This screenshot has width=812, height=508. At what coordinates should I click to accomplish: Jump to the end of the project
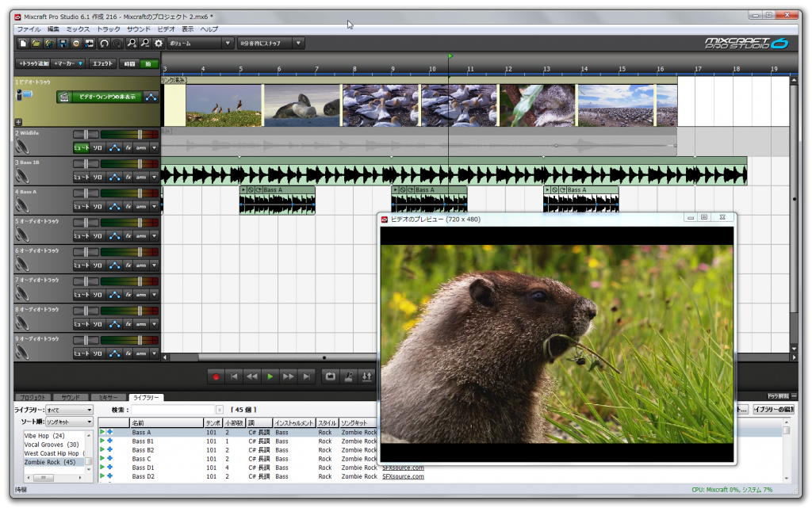[307, 377]
